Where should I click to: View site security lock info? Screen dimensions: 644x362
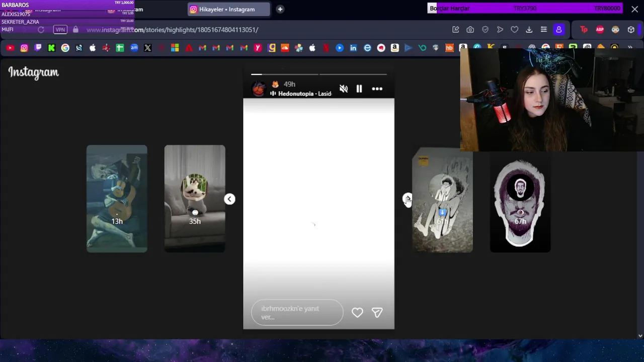[75, 30]
